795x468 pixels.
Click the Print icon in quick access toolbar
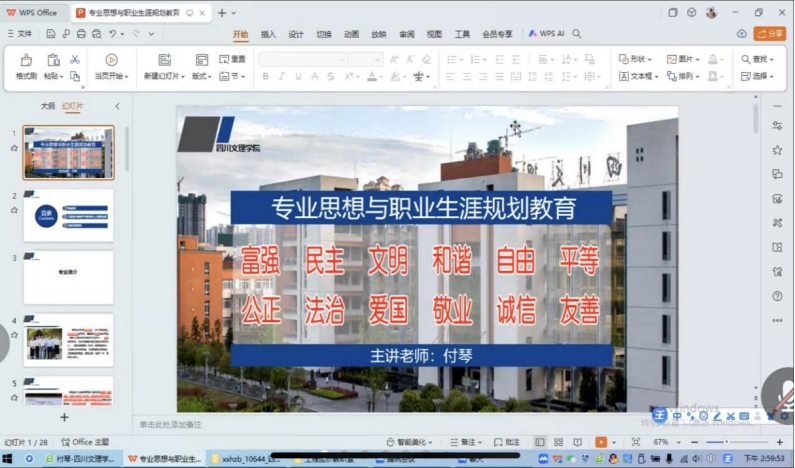[x=77, y=33]
